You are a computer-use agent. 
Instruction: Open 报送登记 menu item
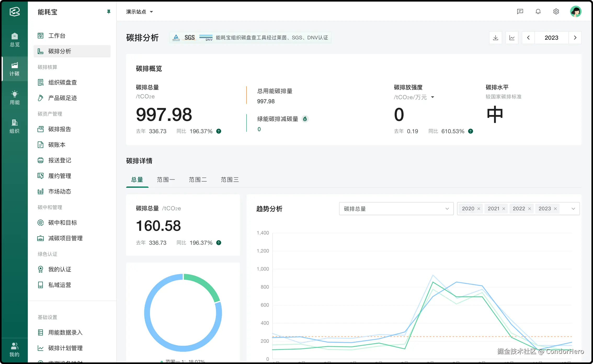click(x=72, y=160)
